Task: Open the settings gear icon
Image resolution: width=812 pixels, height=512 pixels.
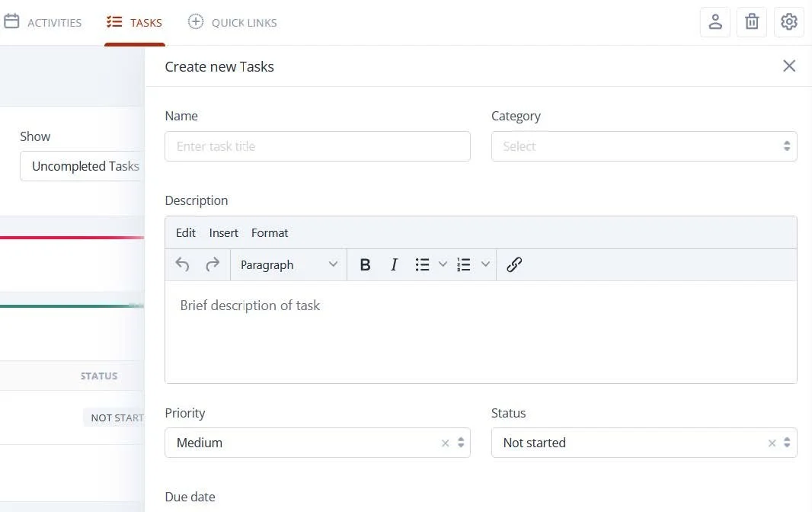Action: click(x=789, y=22)
